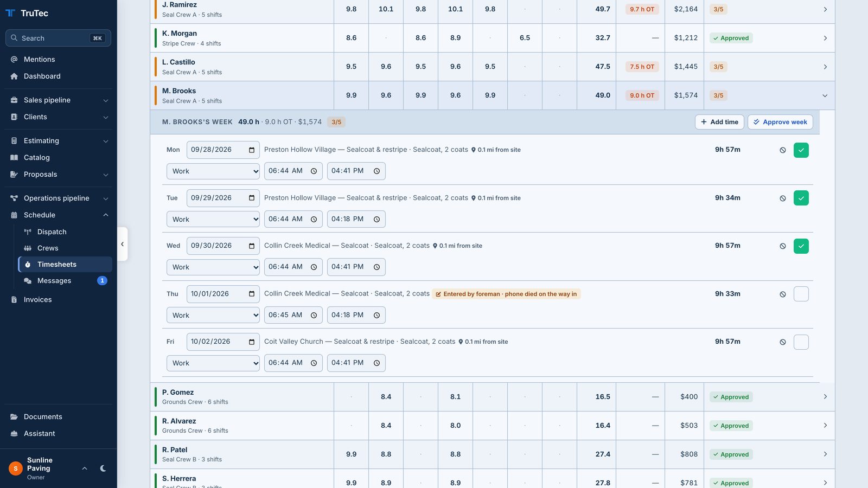Open calendar picker for Monday 09/28/2026 date
The image size is (868, 488).
pyautogui.click(x=252, y=150)
